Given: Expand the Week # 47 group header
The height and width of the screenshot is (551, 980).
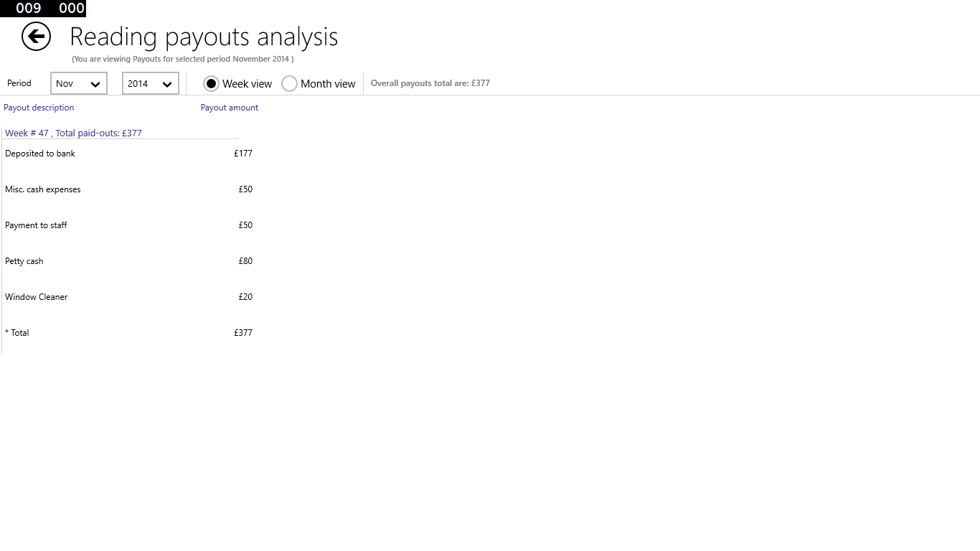Looking at the screenshot, I should pyautogui.click(x=73, y=133).
